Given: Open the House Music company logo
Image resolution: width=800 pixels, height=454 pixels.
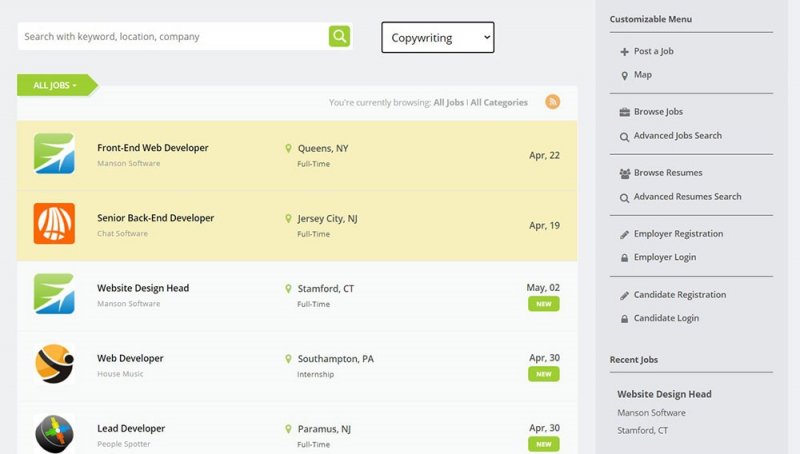Looking at the screenshot, I should 54,364.
